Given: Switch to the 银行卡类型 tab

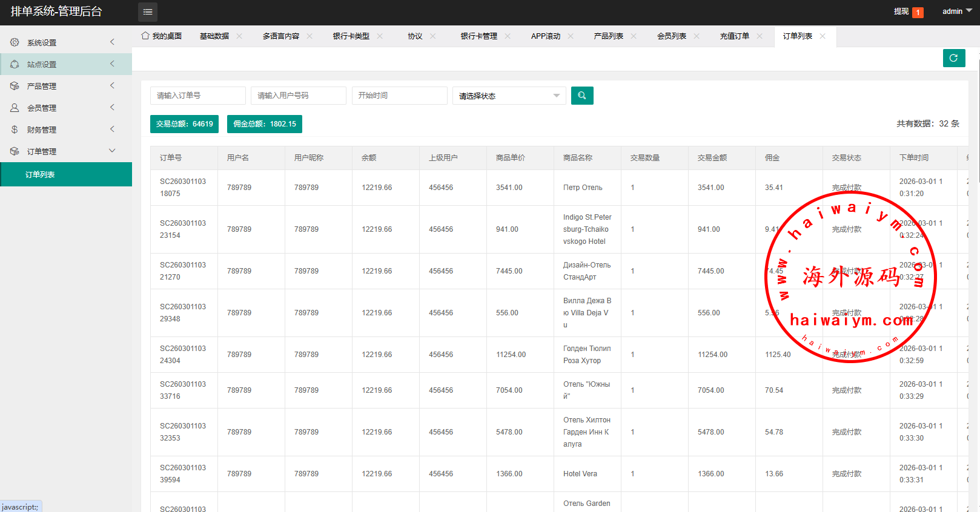Looking at the screenshot, I should pyautogui.click(x=351, y=36).
